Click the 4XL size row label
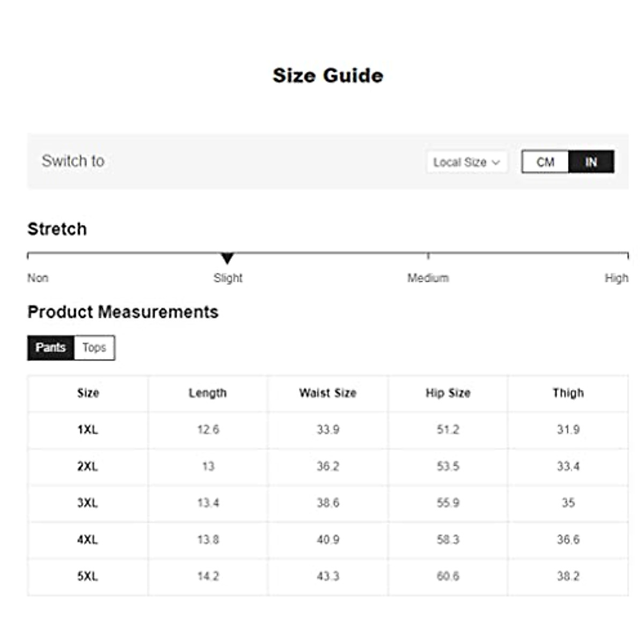Viewport: 644px width, 644px height. (87, 539)
